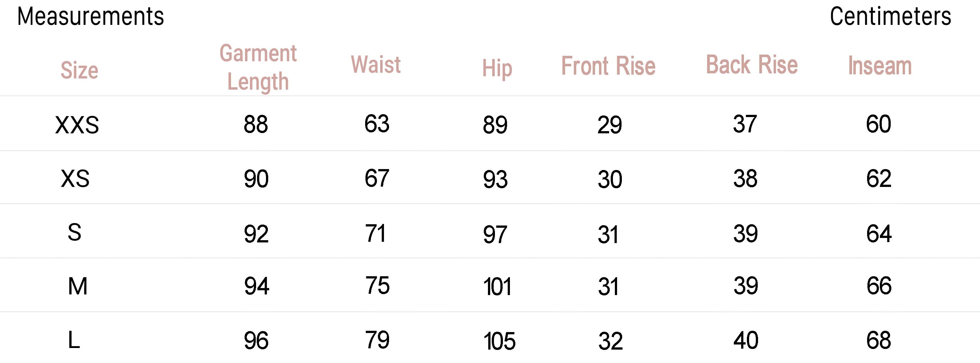This screenshot has width=980, height=363.
Task: Click the S inseam value 64
Action: 879,233
